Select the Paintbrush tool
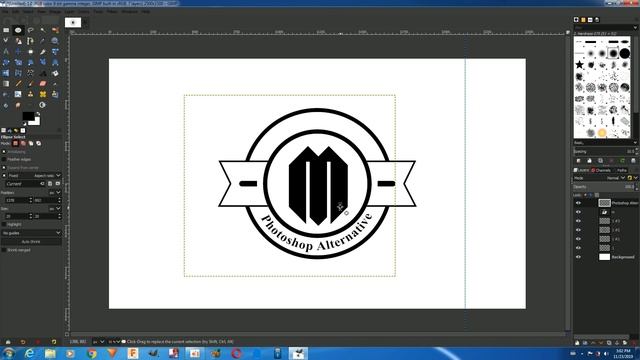This screenshot has width=640, height=360. pos(31,84)
